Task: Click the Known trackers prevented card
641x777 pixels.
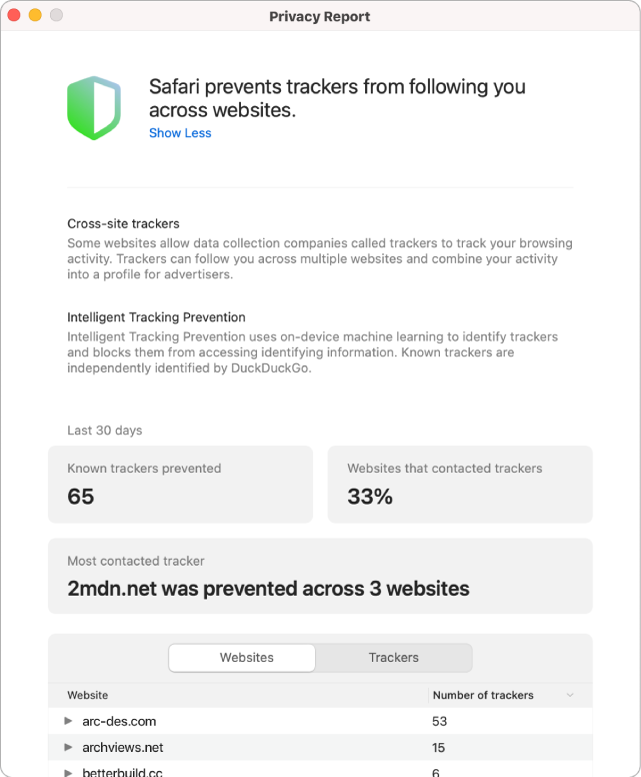Action: [182, 484]
